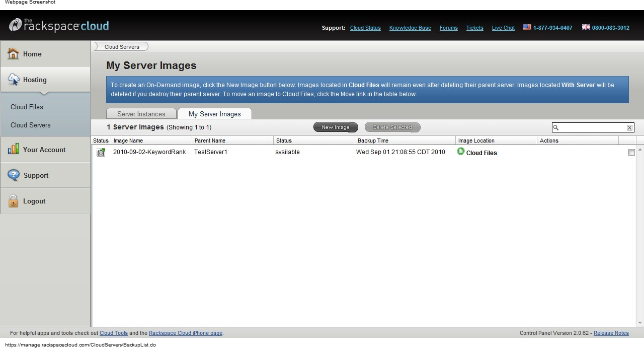
Task: Click the Cloud Files image location text
Action: point(481,153)
